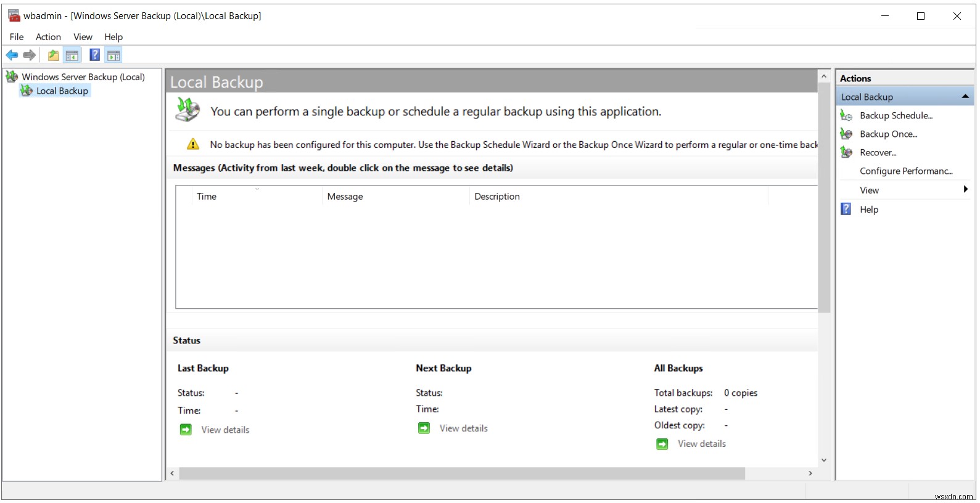The height and width of the screenshot is (503, 980).
Task: Click the horizontal scrollbar right arrow
Action: point(810,473)
